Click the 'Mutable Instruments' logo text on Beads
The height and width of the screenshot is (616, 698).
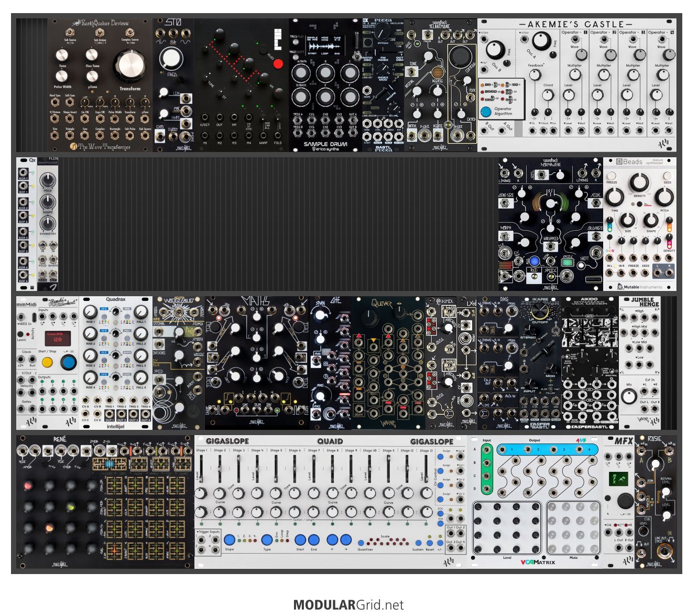(x=642, y=287)
